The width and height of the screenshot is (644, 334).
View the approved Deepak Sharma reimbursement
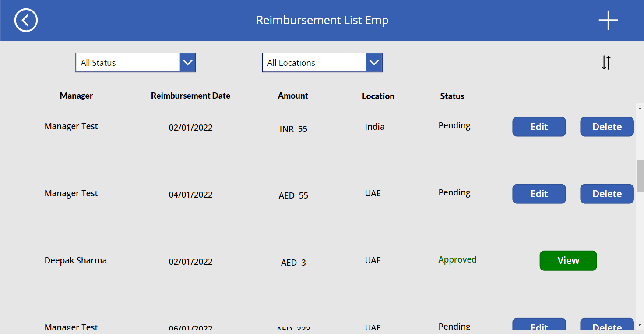[568, 260]
